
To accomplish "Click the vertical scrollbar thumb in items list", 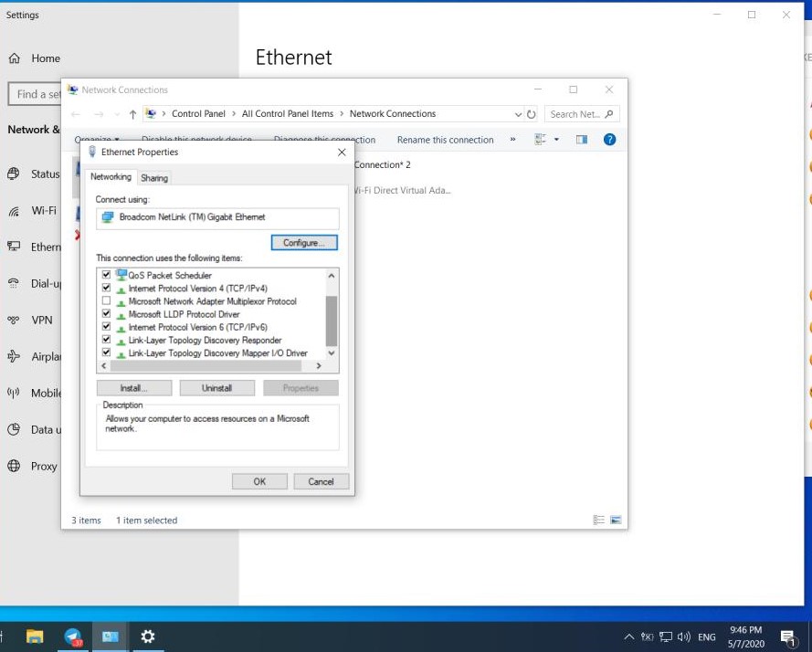I will (332, 321).
